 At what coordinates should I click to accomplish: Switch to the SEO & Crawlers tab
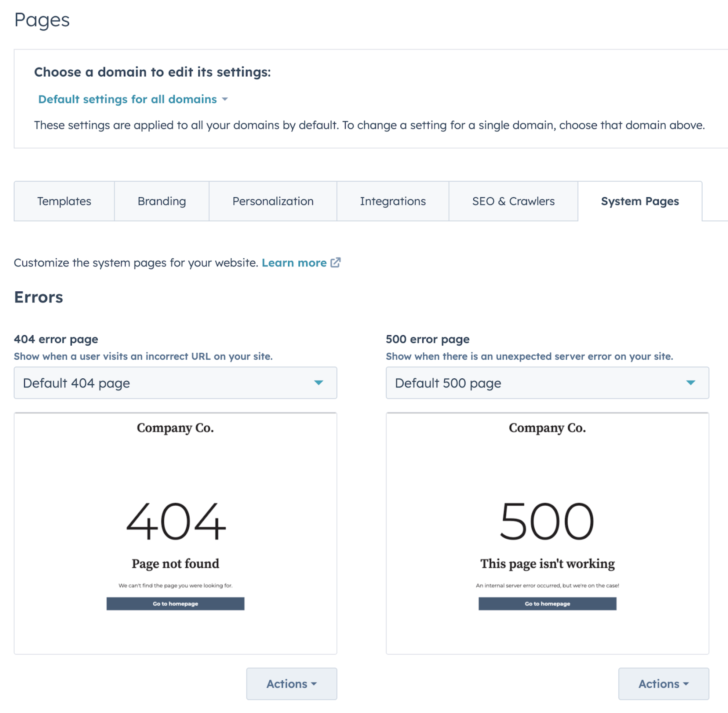[513, 201]
